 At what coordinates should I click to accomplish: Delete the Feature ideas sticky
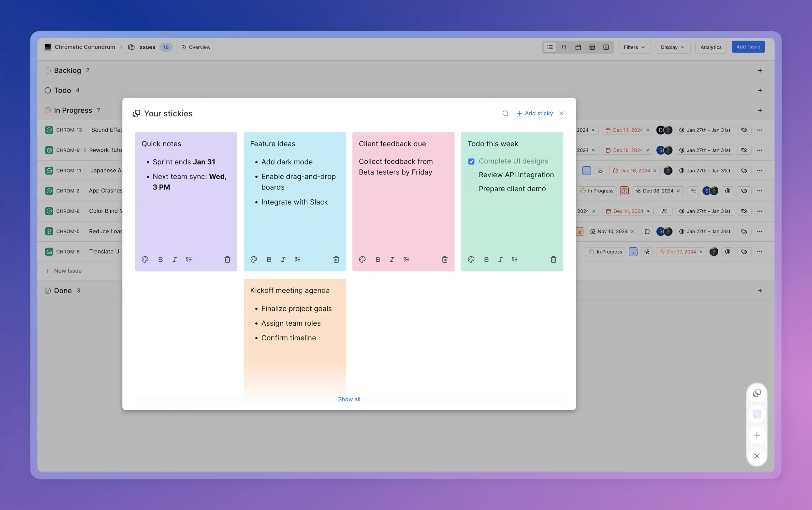336,259
